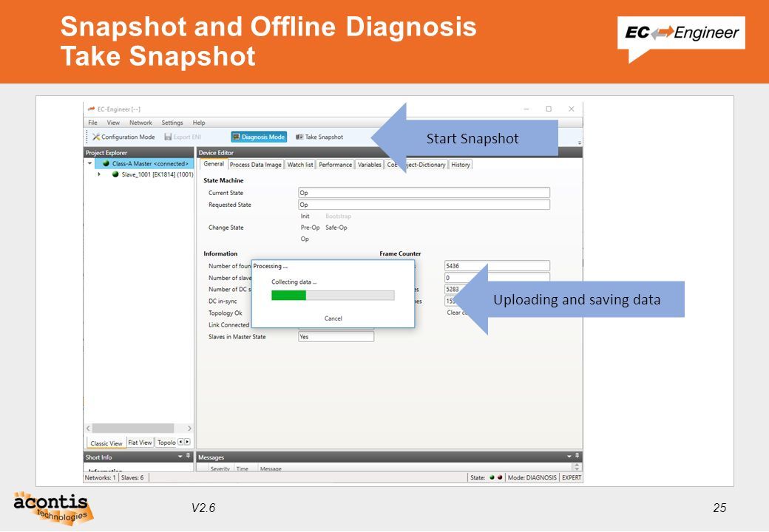Image resolution: width=769 pixels, height=532 pixels.
Task: Click the Messages list scroll arrows
Action: 577,467
